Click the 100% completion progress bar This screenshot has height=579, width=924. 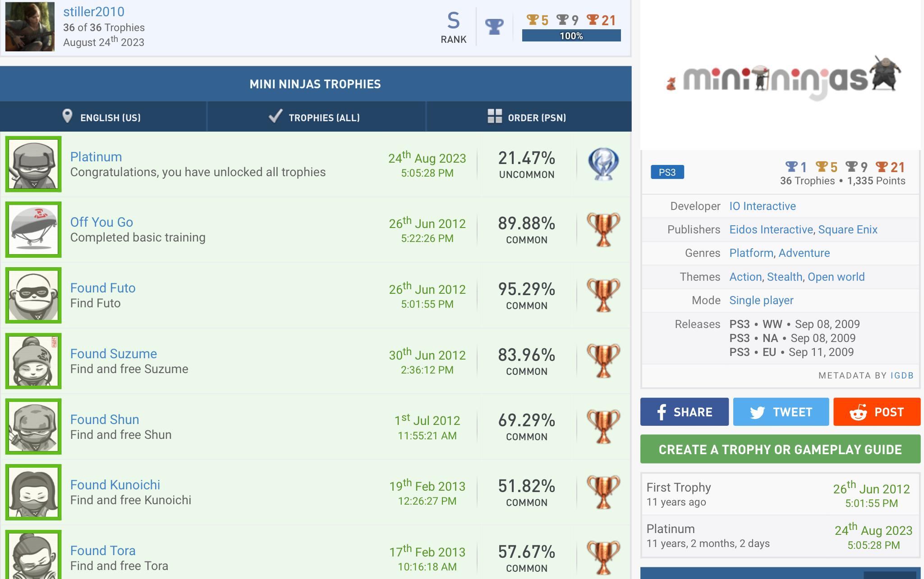pos(571,36)
